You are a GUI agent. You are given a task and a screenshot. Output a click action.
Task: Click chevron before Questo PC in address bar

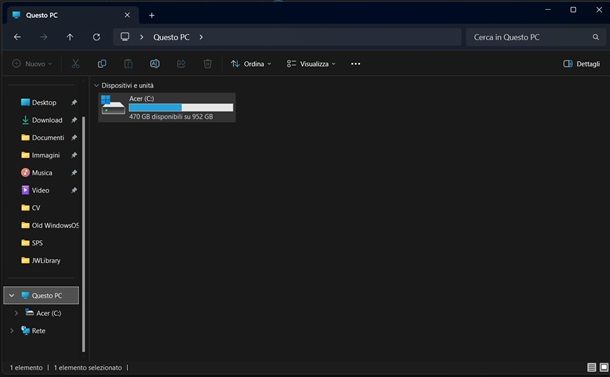[x=142, y=37]
